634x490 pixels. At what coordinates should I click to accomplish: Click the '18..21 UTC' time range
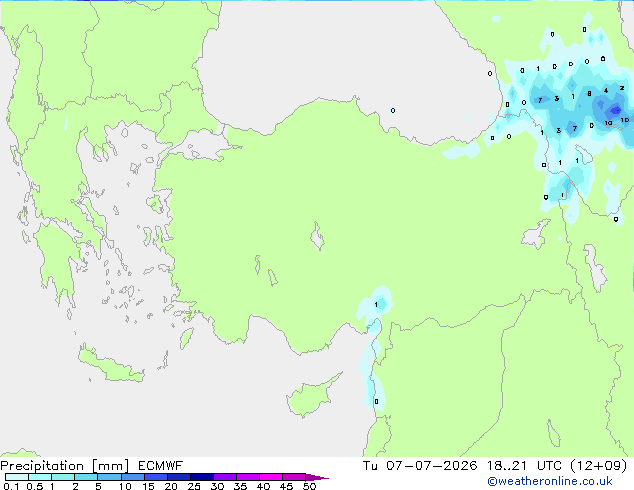(x=524, y=466)
